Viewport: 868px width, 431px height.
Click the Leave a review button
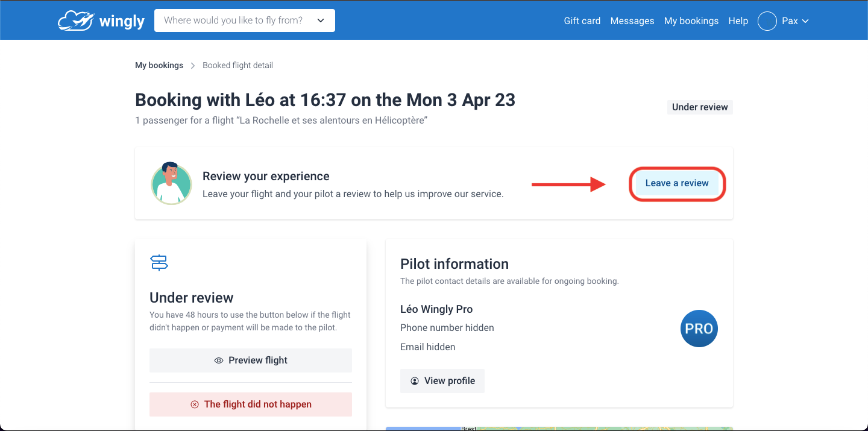pos(677,183)
